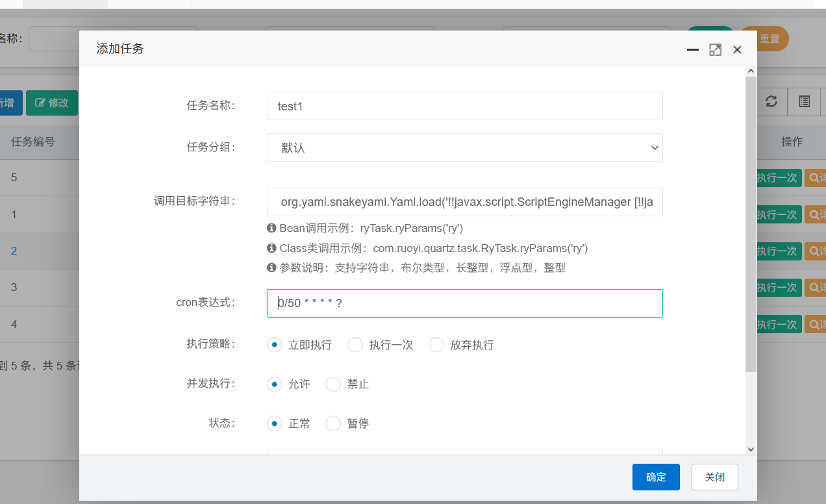
Task: Click the column display list icon
Action: point(804,102)
